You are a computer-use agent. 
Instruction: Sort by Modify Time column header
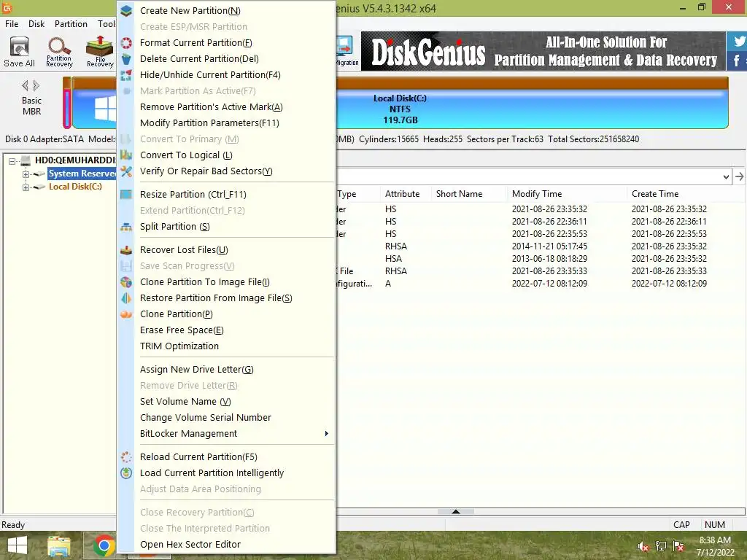pyautogui.click(x=537, y=194)
